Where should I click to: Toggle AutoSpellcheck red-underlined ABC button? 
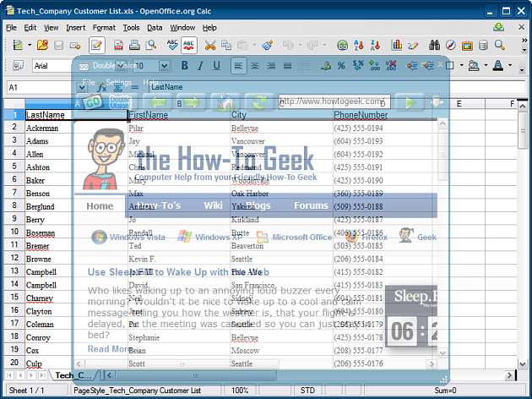[x=189, y=45]
